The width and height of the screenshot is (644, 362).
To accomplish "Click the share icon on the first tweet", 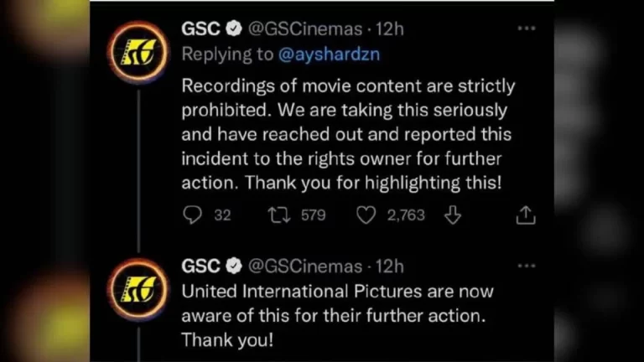I will 526,215.
